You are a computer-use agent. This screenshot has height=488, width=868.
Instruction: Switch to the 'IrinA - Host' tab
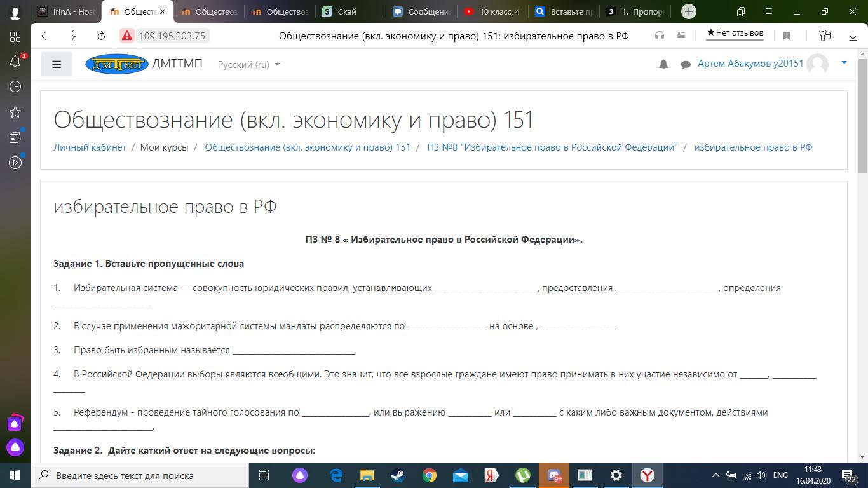[x=67, y=11]
